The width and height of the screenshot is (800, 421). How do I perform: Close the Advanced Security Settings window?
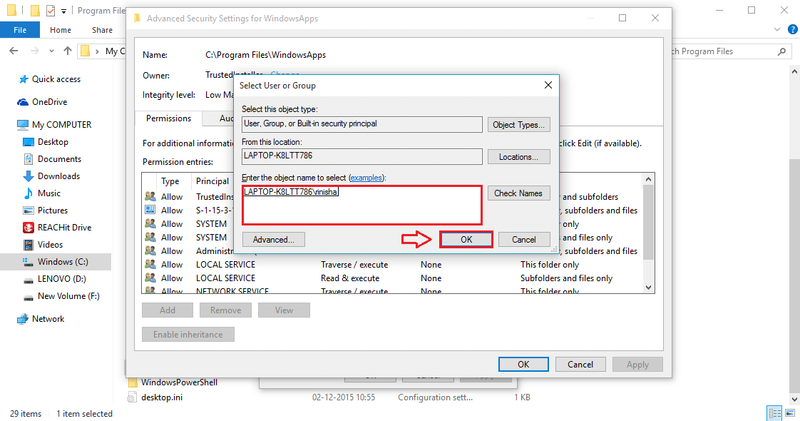[655, 18]
